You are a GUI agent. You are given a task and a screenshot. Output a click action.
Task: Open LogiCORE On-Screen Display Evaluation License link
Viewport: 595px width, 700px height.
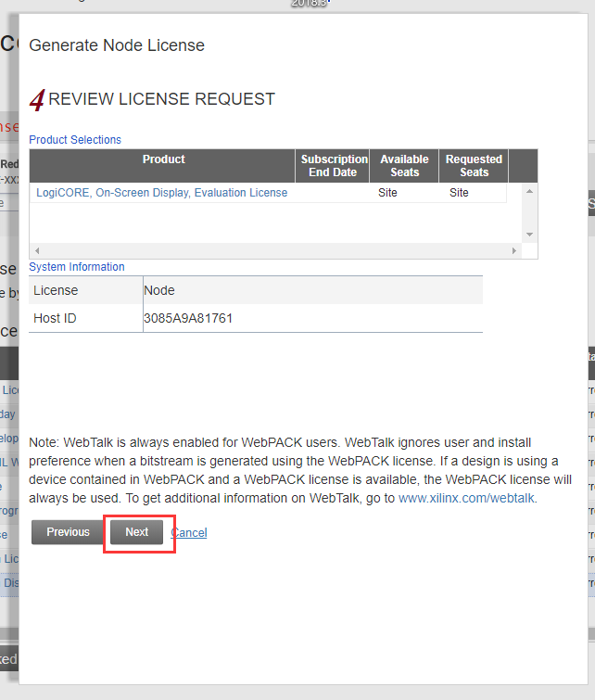coord(161,193)
